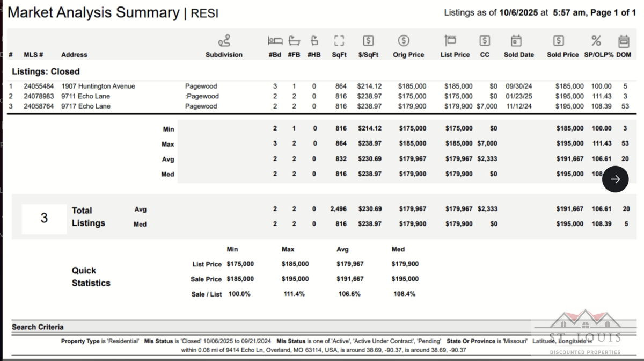Open the 9717 Echo Lane listing
644x361 pixels.
click(85, 106)
